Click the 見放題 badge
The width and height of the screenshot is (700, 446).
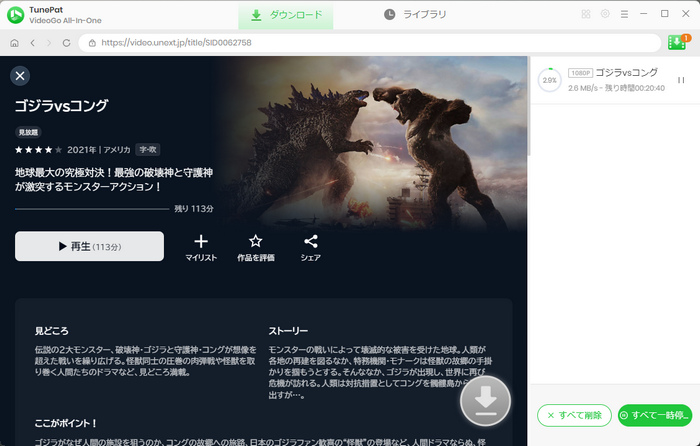point(28,132)
